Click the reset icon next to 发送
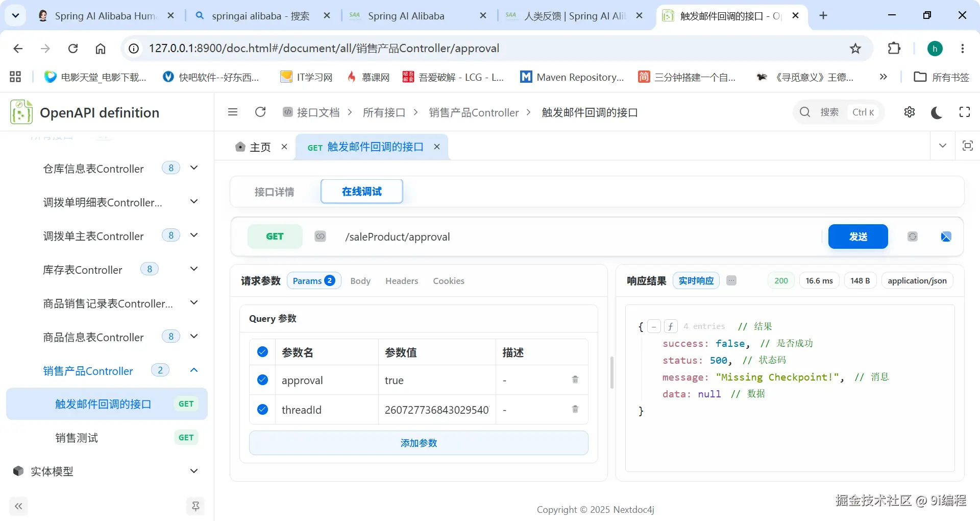The height and width of the screenshot is (521, 980). coord(913,236)
